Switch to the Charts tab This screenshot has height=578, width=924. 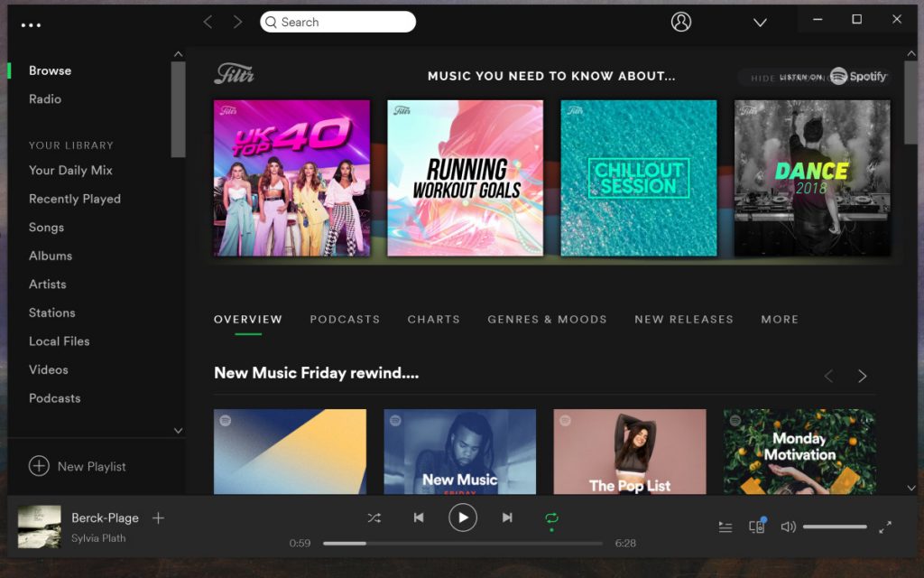click(434, 319)
